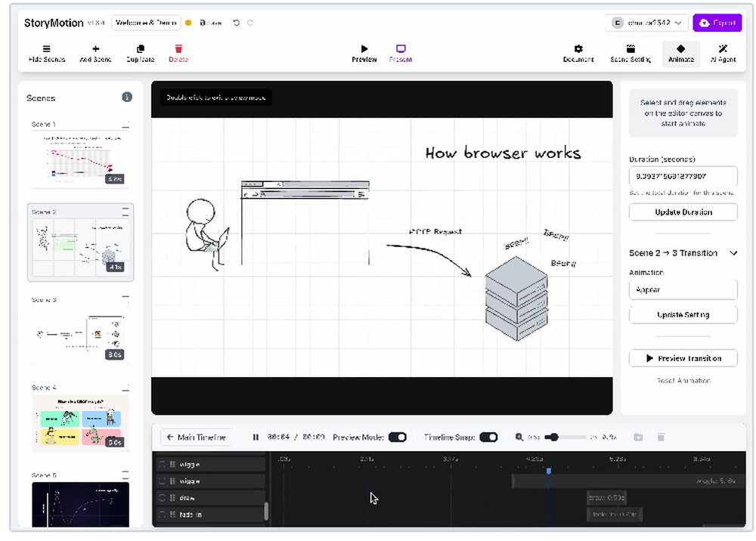This screenshot has width=756, height=541.
Task: Enable Preview Mode in the timeline
Action: pos(398,437)
